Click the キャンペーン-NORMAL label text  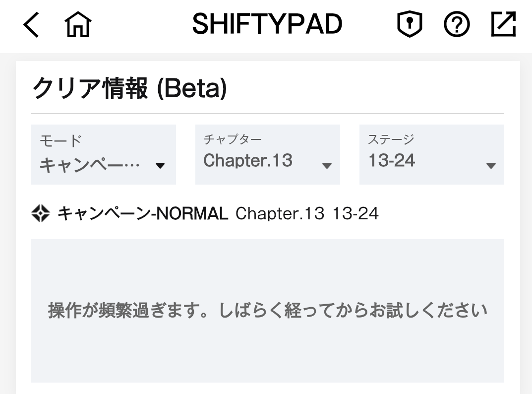[143, 214]
